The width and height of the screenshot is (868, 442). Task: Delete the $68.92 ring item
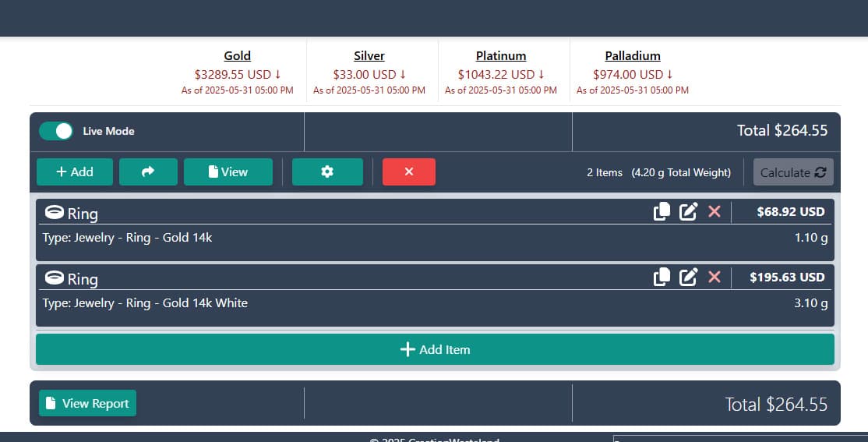pyautogui.click(x=714, y=211)
